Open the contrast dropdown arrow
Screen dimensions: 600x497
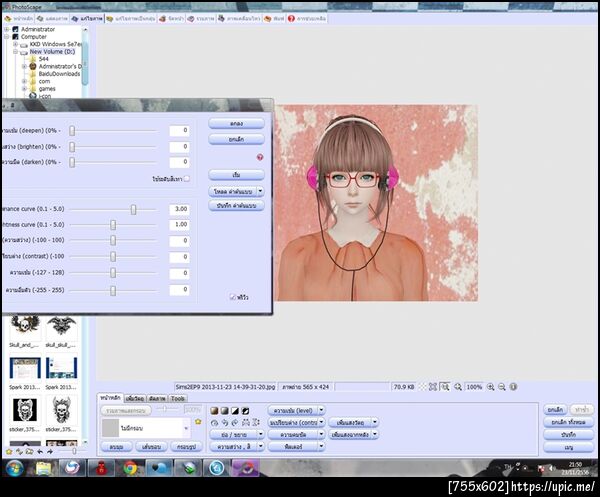click(321, 422)
